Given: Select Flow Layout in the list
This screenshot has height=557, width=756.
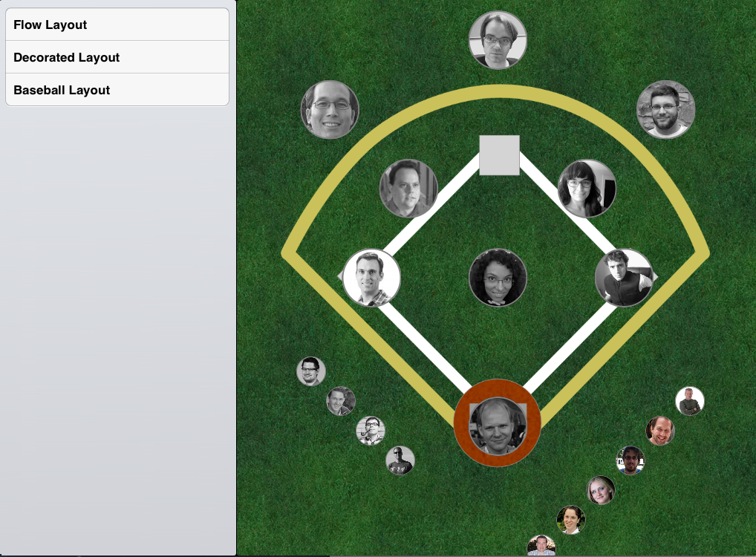Looking at the screenshot, I should click(x=117, y=25).
